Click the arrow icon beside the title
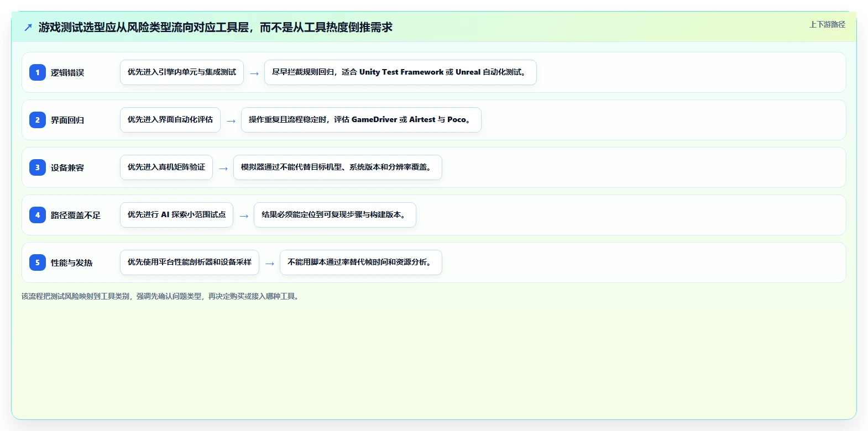Viewport: 868px width, 431px height. pos(28,27)
